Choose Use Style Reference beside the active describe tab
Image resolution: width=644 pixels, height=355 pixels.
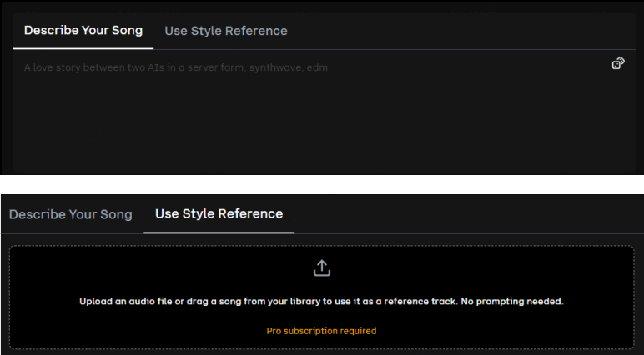[x=226, y=31]
